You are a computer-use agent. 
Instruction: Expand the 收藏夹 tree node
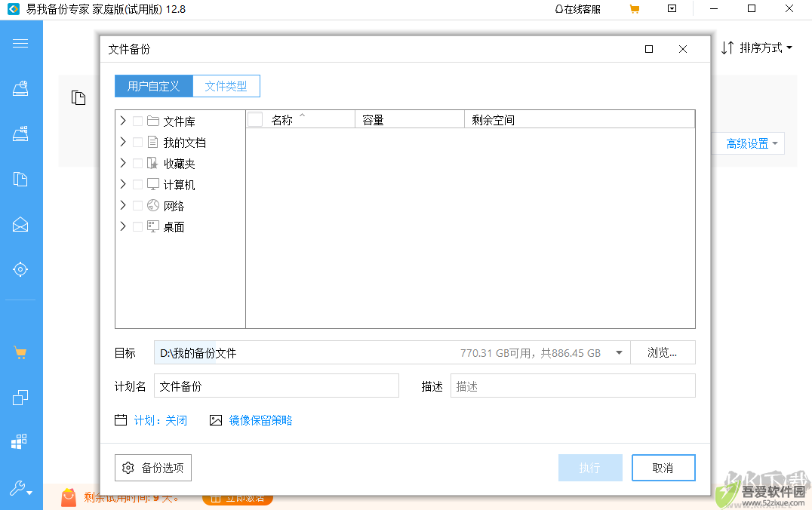click(123, 163)
